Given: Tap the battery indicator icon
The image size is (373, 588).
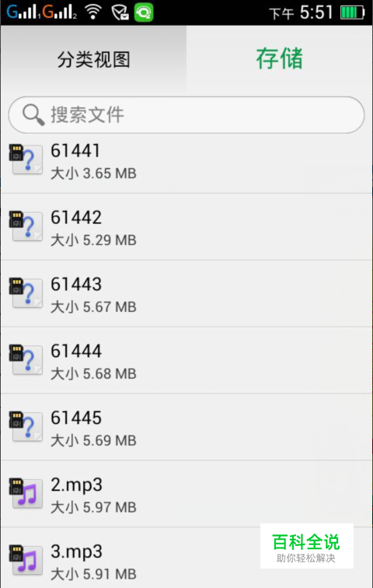Looking at the screenshot, I should click(x=352, y=12).
